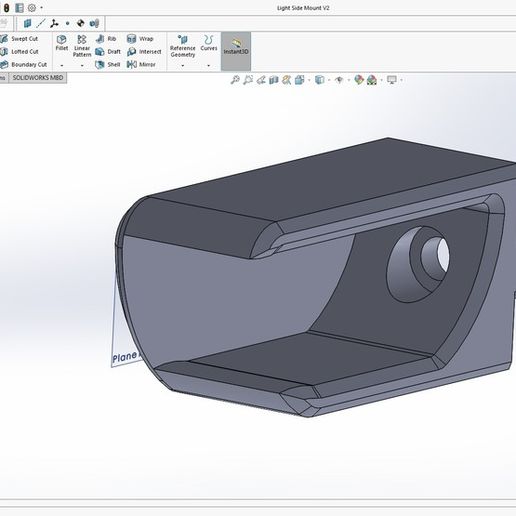Select the Intersect tool
Viewport: 516px width, 516px height.
(x=144, y=52)
